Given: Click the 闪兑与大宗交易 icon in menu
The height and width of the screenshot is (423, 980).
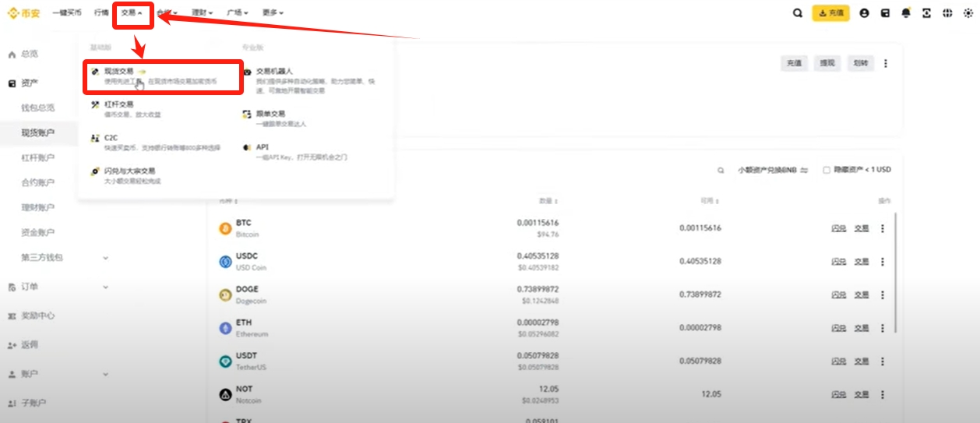Looking at the screenshot, I should click(95, 171).
